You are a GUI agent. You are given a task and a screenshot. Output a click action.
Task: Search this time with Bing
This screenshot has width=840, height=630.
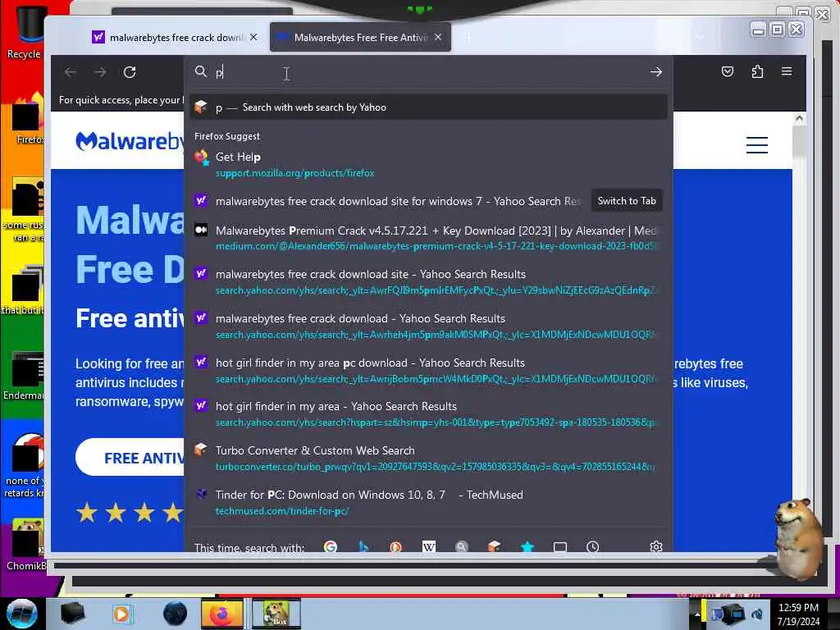[x=363, y=546]
